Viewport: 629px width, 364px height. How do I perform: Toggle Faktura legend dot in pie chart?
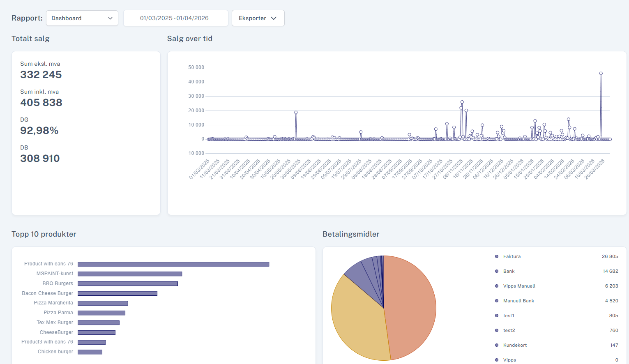[x=497, y=256]
